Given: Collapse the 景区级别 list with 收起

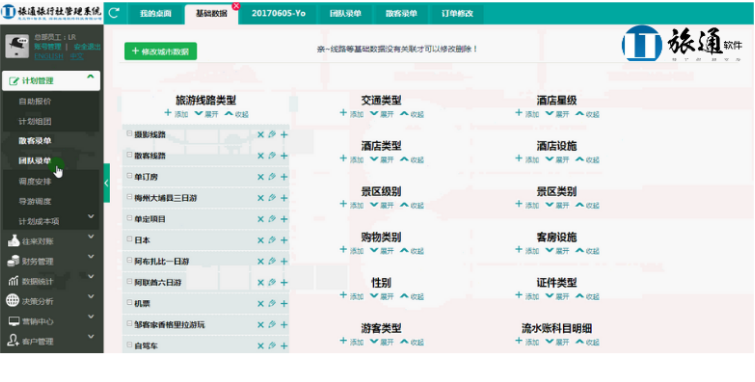Looking at the screenshot, I should (x=412, y=205).
